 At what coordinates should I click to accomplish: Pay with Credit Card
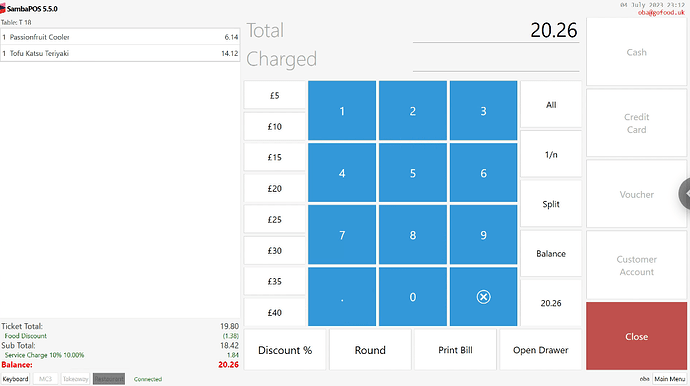[636, 123]
